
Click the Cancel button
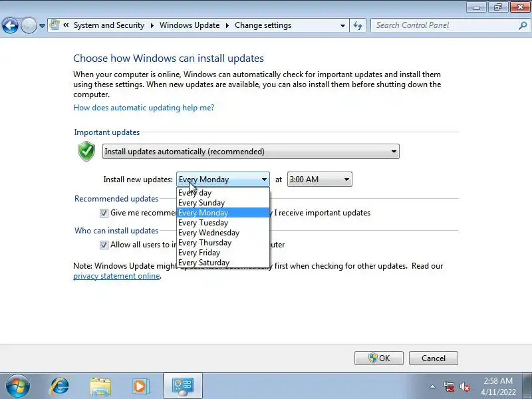pos(434,358)
